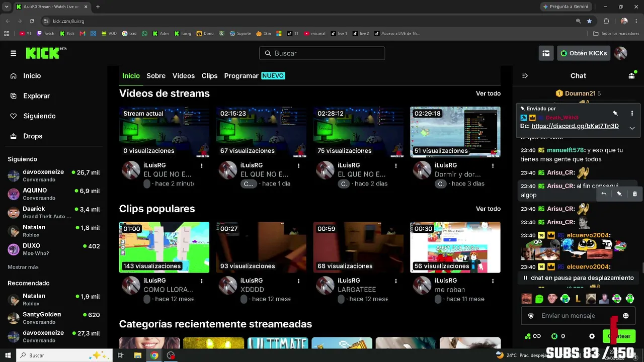Resume chat via the paused-for-scrolling banner

tap(578, 278)
